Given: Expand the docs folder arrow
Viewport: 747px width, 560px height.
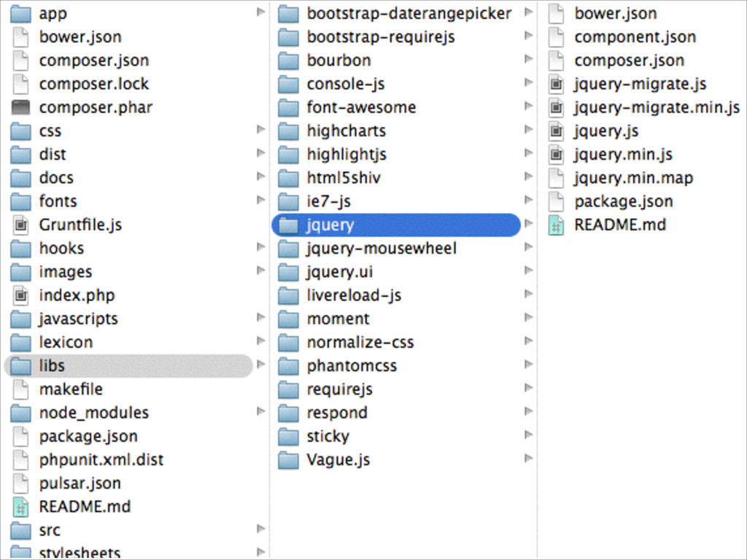Looking at the screenshot, I should coord(260,176).
